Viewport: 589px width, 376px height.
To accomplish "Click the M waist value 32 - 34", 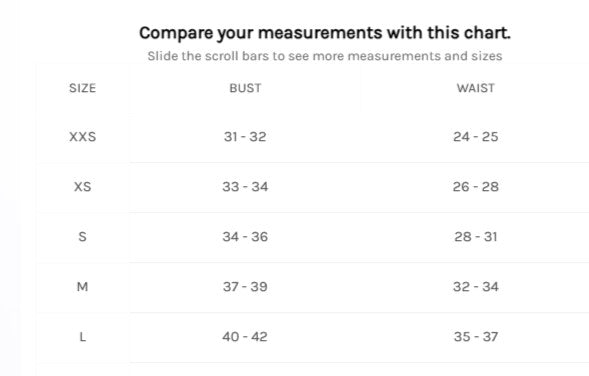I will click(x=476, y=287).
